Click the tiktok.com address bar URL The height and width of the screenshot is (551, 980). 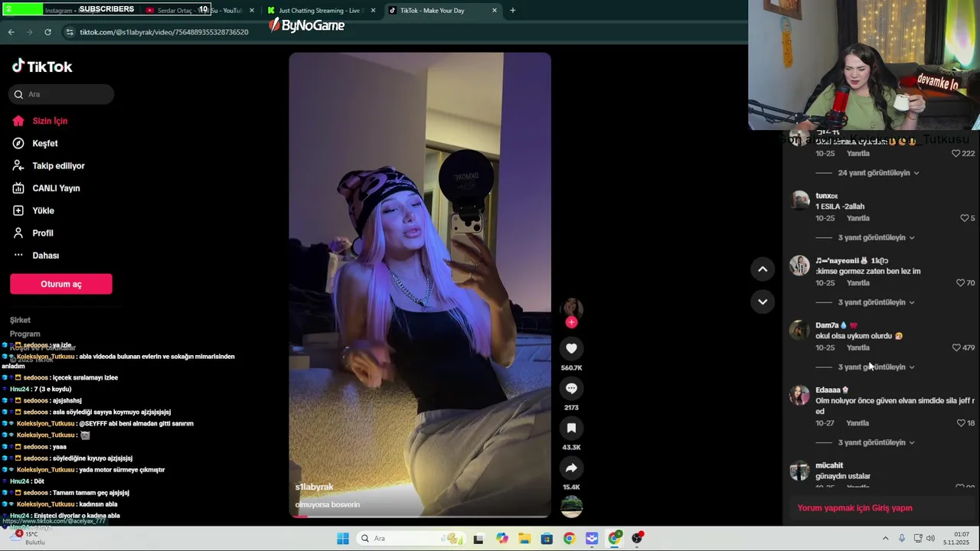(164, 32)
